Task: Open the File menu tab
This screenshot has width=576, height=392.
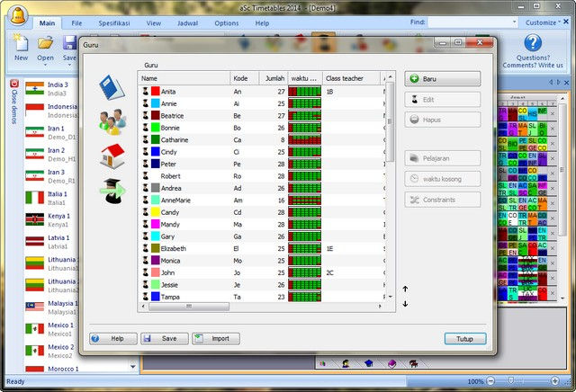Action: [76, 23]
